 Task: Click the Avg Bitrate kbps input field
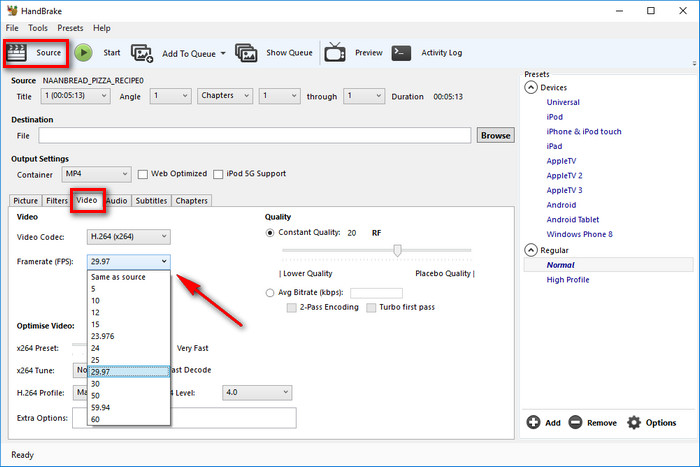click(x=376, y=293)
